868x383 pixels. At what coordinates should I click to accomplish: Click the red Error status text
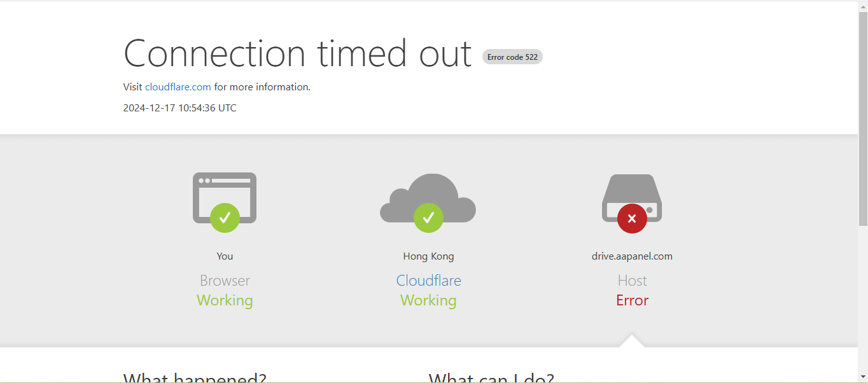click(632, 300)
